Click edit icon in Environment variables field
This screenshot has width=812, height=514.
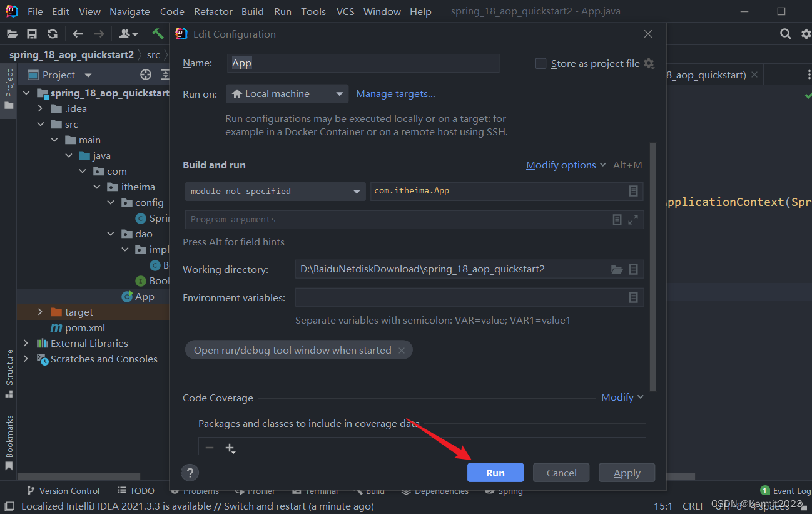[633, 297]
